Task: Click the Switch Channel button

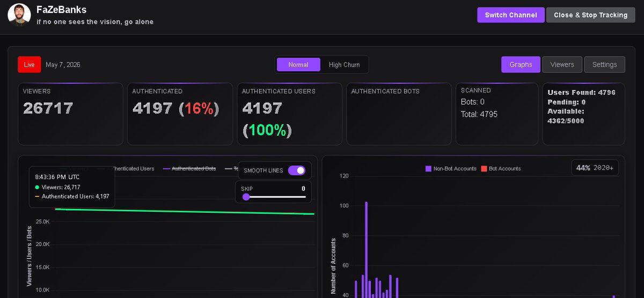Action: 511,15
